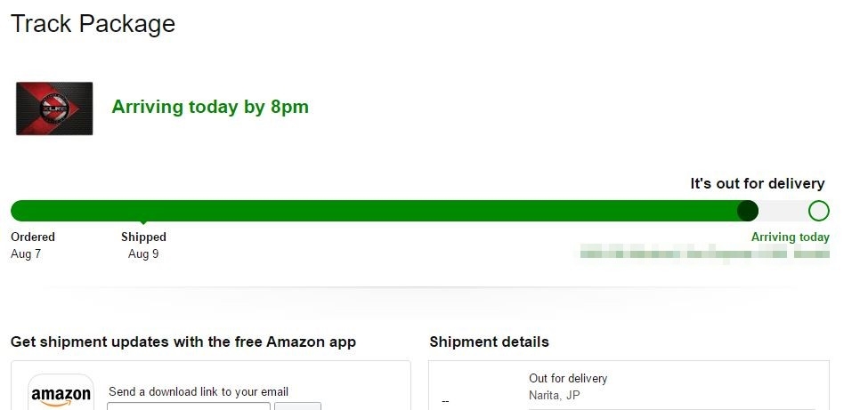Click the 'It's out for delivery' status text
Viewport: 868px width, 410px height.
click(757, 184)
